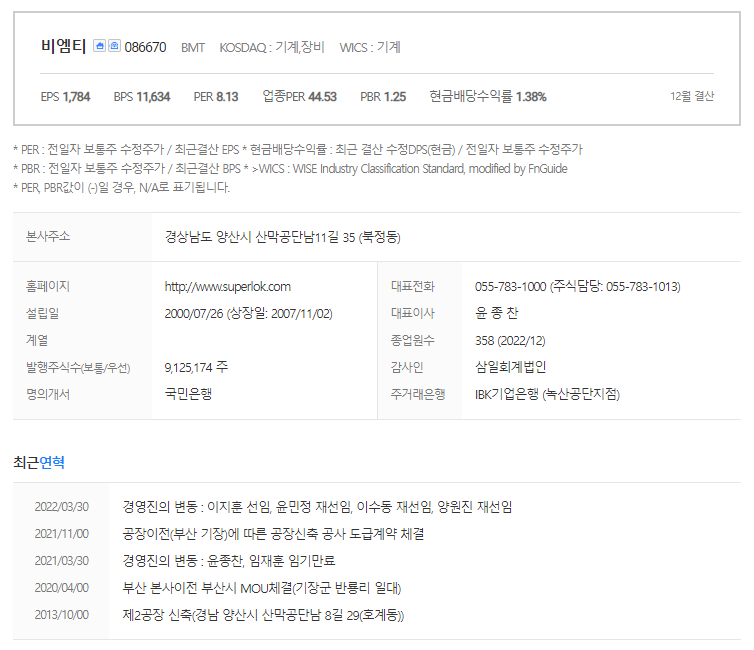
Task: Click the 업종PER 44.53 value
Action: coord(299,97)
